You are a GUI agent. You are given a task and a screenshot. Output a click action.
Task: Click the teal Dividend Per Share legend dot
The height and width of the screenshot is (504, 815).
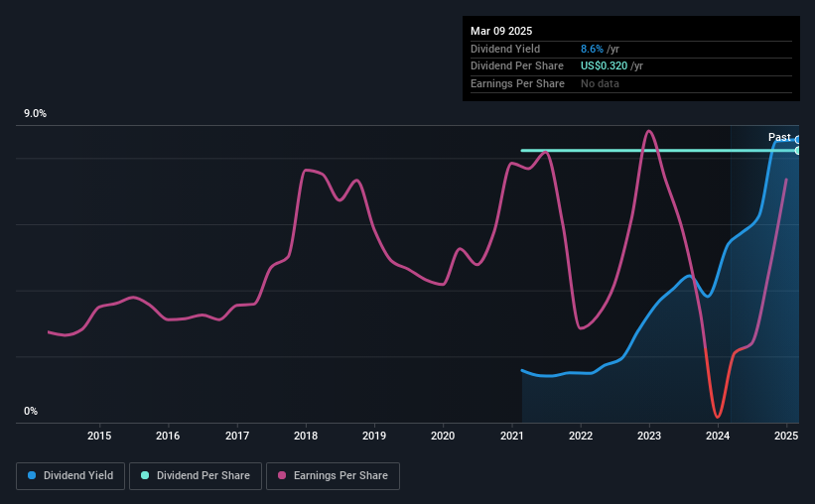(145, 475)
